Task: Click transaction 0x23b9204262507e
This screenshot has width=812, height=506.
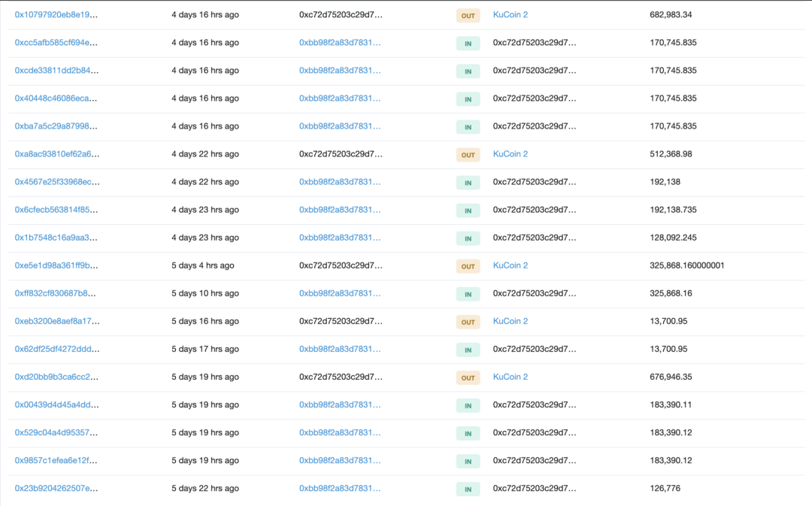Action: pos(56,488)
